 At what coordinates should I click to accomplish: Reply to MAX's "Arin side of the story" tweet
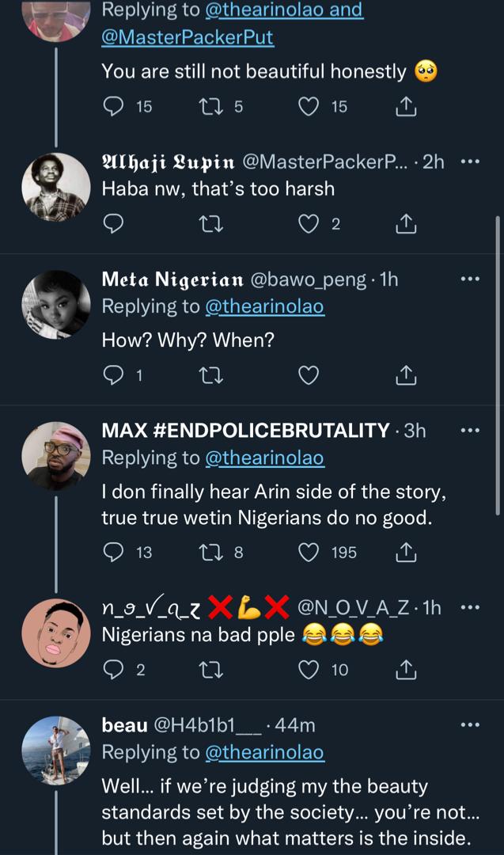click(x=113, y=552)
